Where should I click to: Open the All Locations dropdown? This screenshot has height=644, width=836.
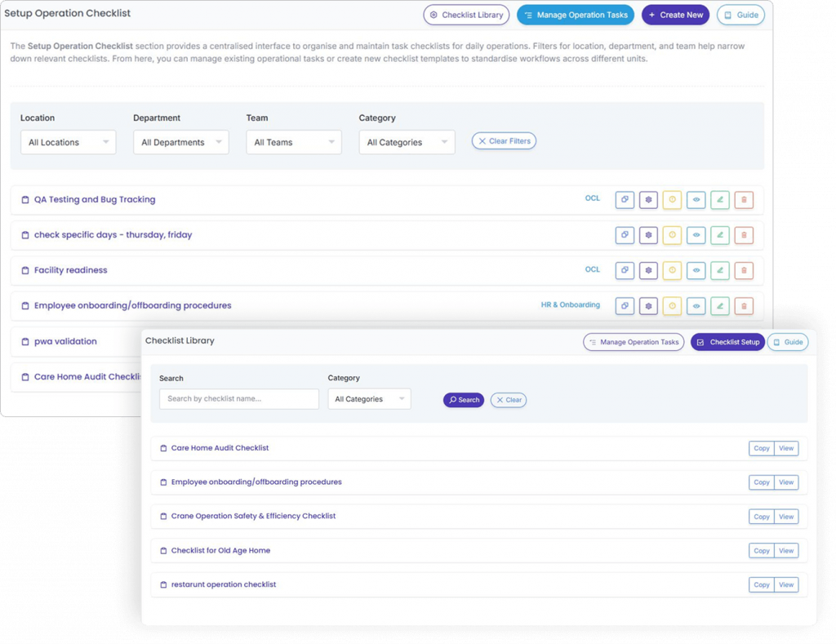pyautogui.click(x=69, y=142)
